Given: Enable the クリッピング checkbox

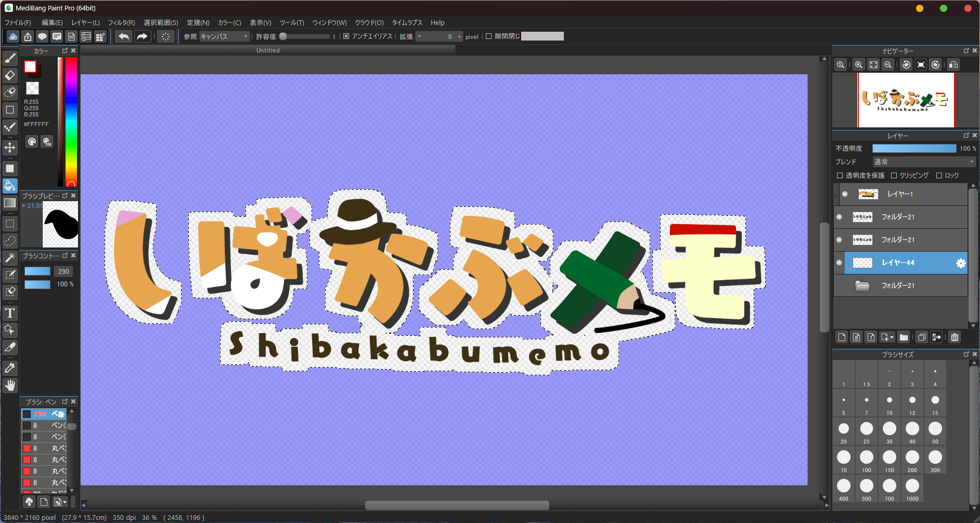Looking at the screenshot, I should click(894, 176).
